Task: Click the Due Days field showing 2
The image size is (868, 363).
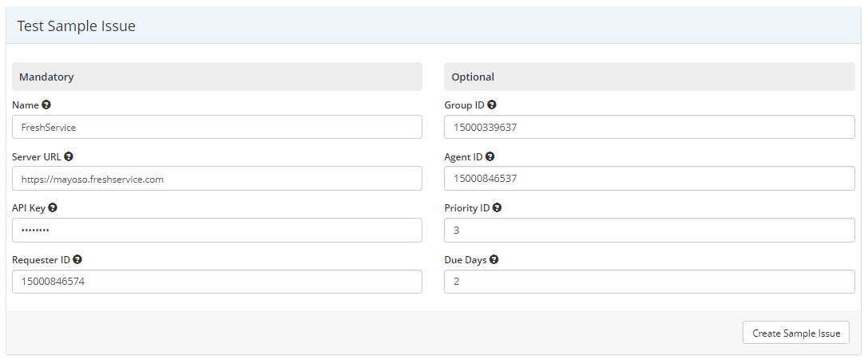Action: coord(649,282)
